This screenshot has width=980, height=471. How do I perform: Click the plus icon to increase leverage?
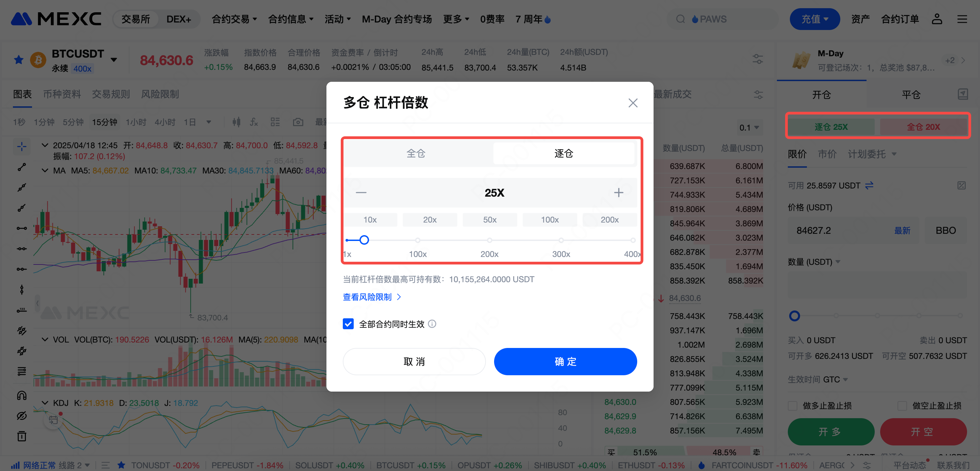point(618,193)
